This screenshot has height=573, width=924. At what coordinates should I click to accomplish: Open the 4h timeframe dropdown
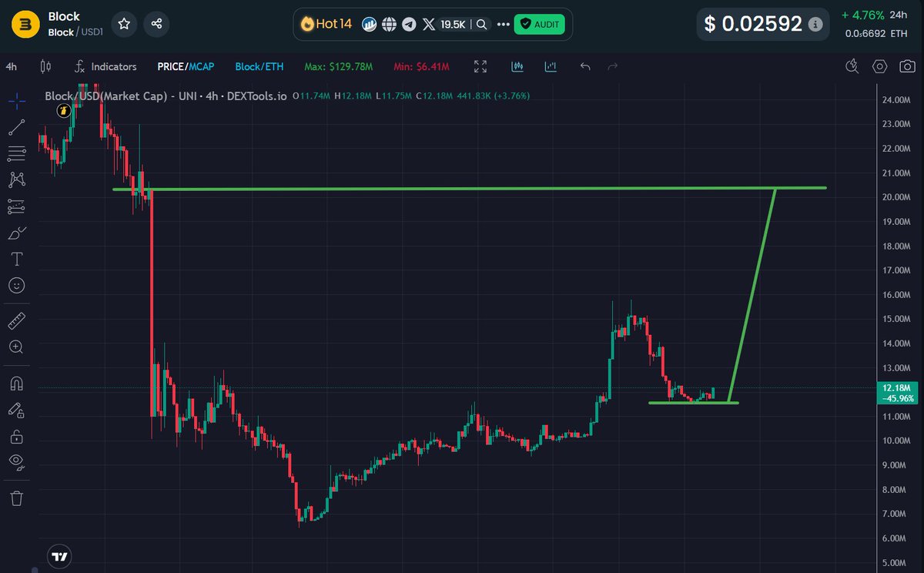click(11, 67)
